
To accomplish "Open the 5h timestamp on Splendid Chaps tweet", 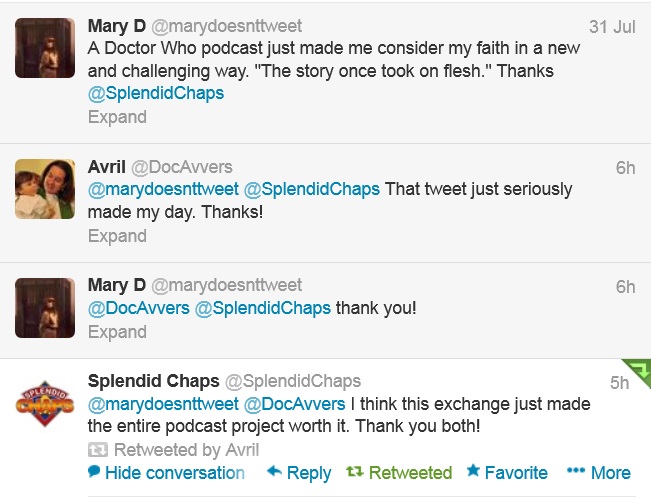I will tap(620, 382).
